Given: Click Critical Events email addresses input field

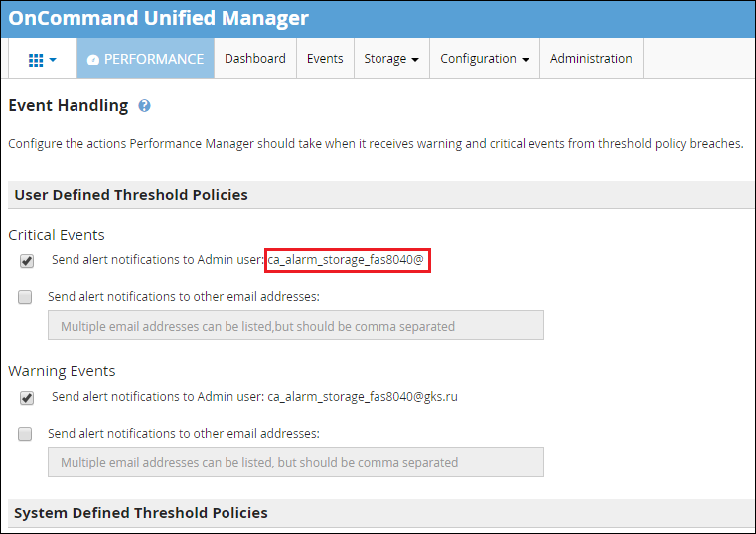Looking at the screenshot, I should click(296, 326).
